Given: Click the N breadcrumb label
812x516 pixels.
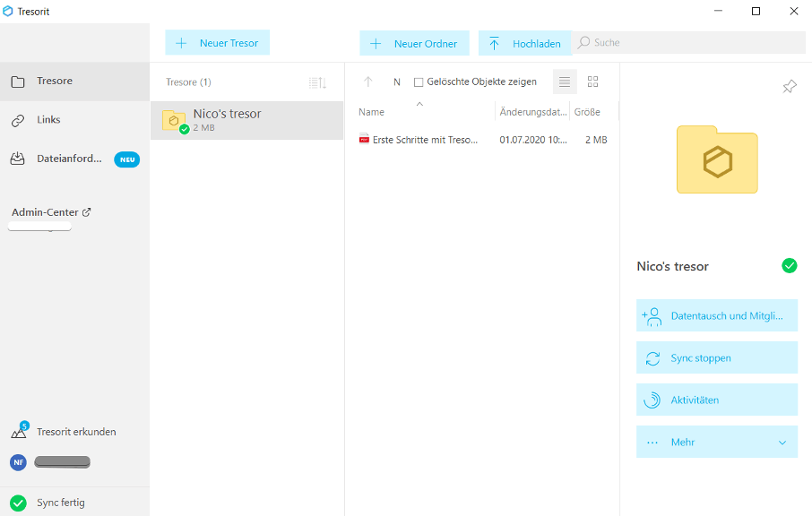Looking at the screenshot, I should [397, 82].
